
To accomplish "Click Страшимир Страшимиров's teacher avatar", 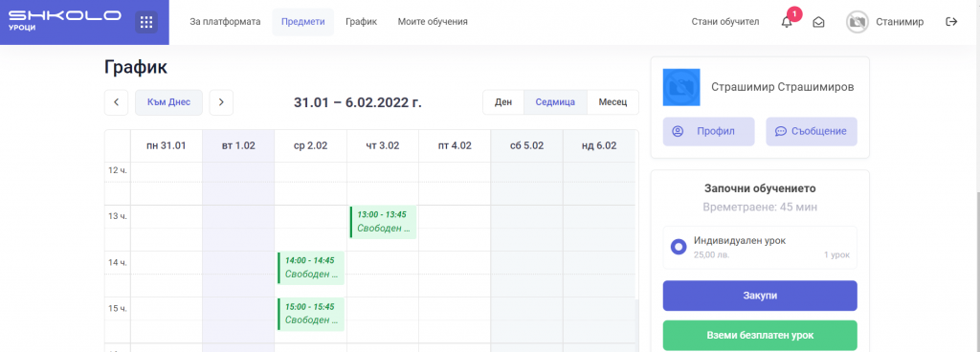I will tap(681, 87).
